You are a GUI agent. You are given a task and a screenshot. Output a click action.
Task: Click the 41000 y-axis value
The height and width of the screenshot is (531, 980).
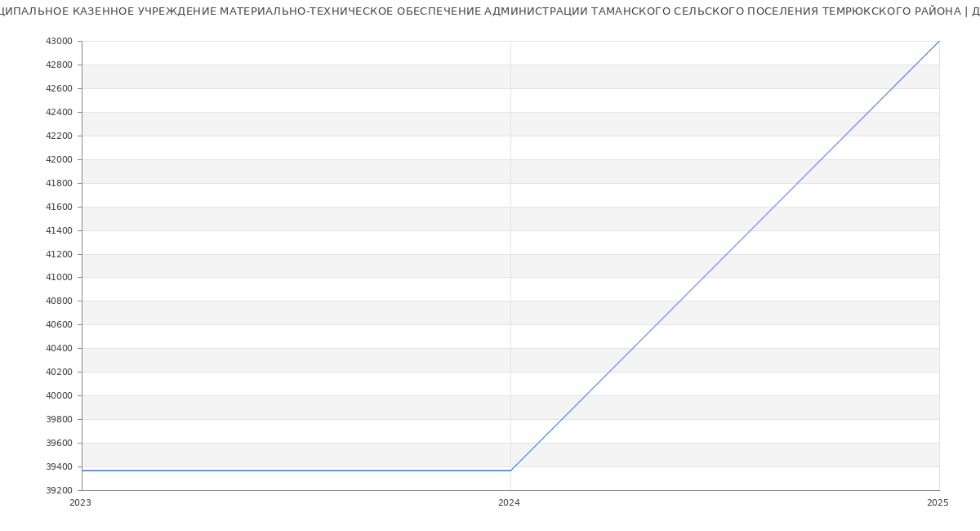point(59,278)
